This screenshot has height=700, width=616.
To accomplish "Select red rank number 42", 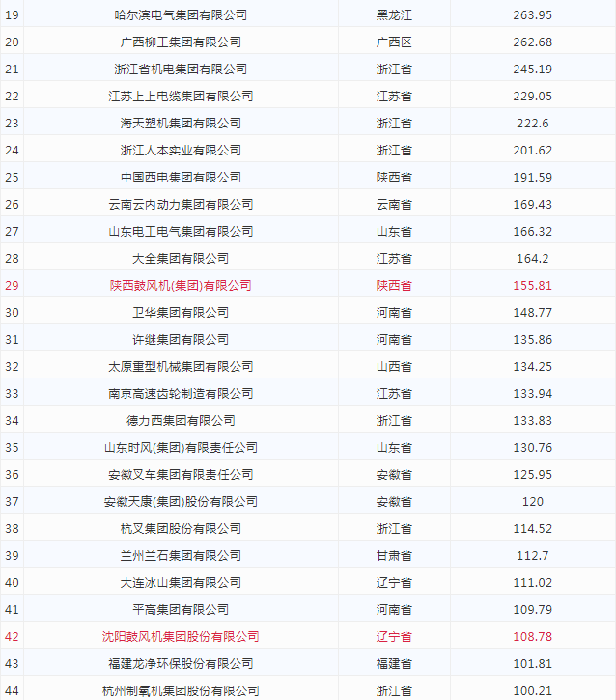I will pos(12,636).
